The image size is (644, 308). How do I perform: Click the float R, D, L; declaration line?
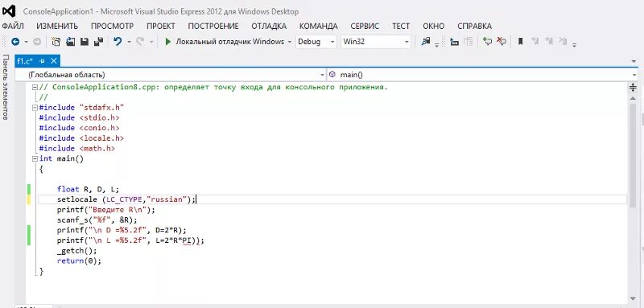point(88,189)
